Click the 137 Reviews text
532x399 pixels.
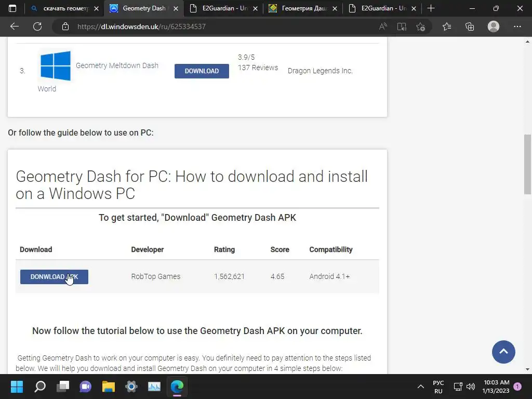point(258,68)
